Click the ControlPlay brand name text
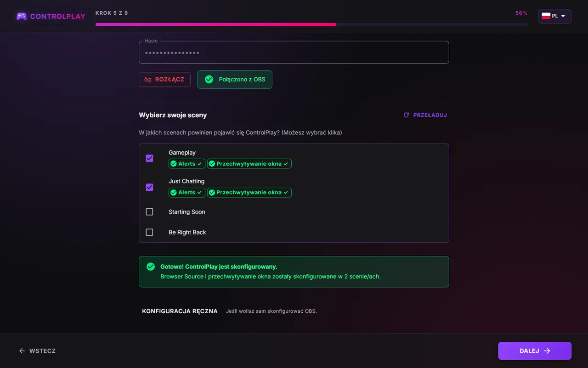 (58, 17)
